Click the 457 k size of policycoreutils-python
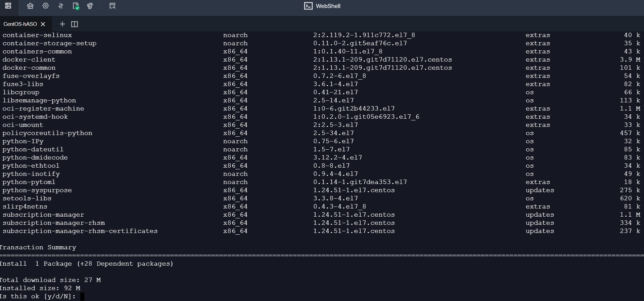Screen dimensions: 644x301 point(630,133)
